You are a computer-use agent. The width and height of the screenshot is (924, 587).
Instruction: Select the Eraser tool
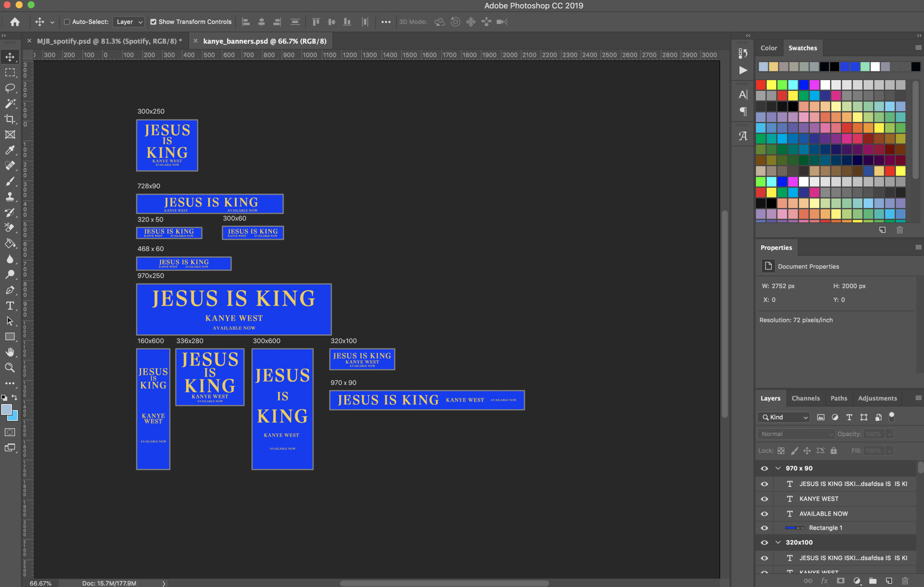(x=10, y=228)
